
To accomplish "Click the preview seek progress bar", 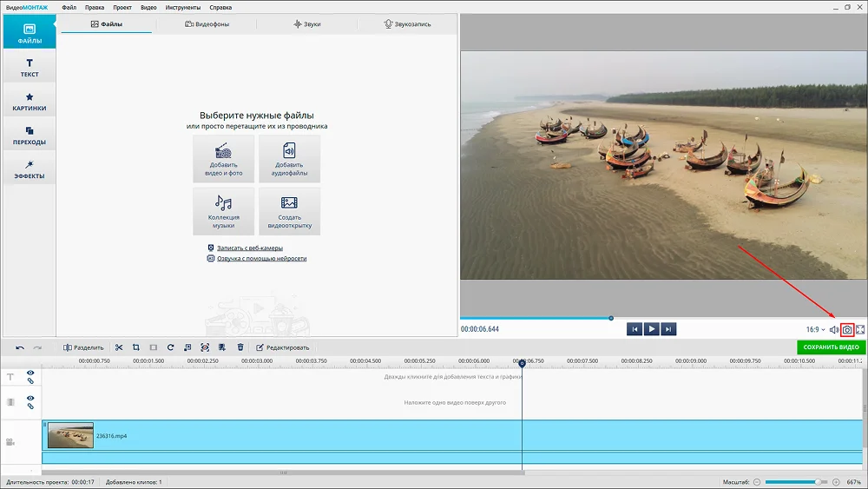I will 662,319.
